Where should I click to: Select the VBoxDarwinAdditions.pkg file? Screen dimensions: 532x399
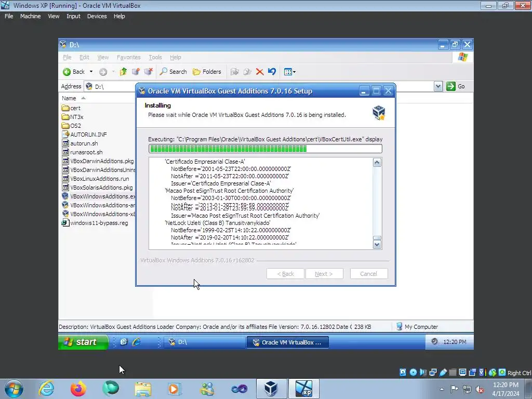[98, 161]
